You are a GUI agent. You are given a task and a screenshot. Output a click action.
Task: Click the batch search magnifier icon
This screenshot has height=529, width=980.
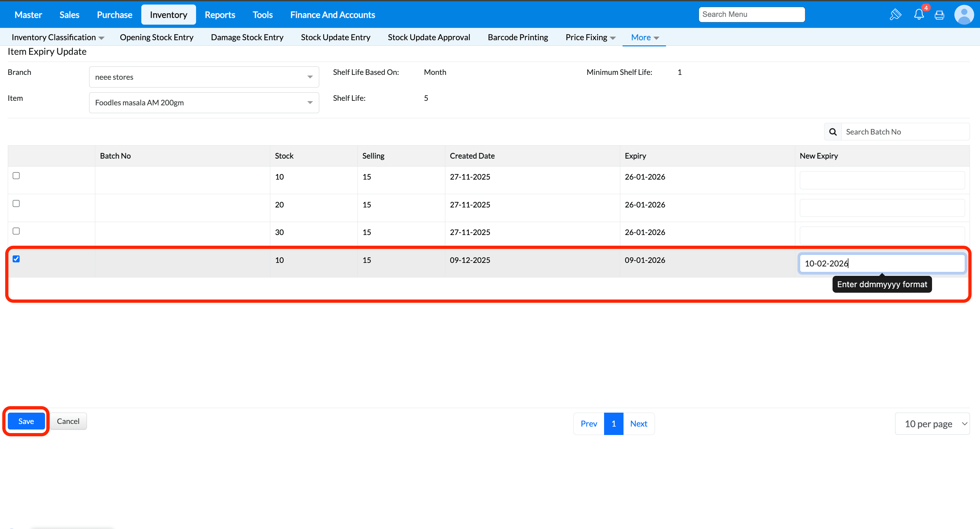coord(833,132)
